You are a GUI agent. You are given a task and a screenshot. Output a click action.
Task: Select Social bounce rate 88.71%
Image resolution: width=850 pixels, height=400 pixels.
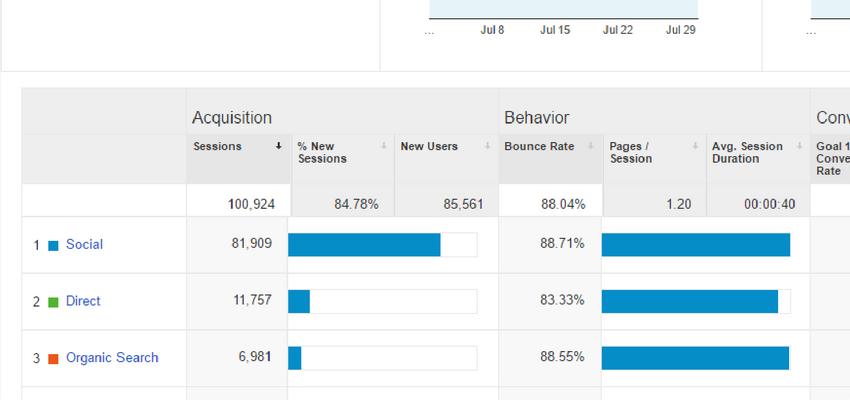coord(562,244)
